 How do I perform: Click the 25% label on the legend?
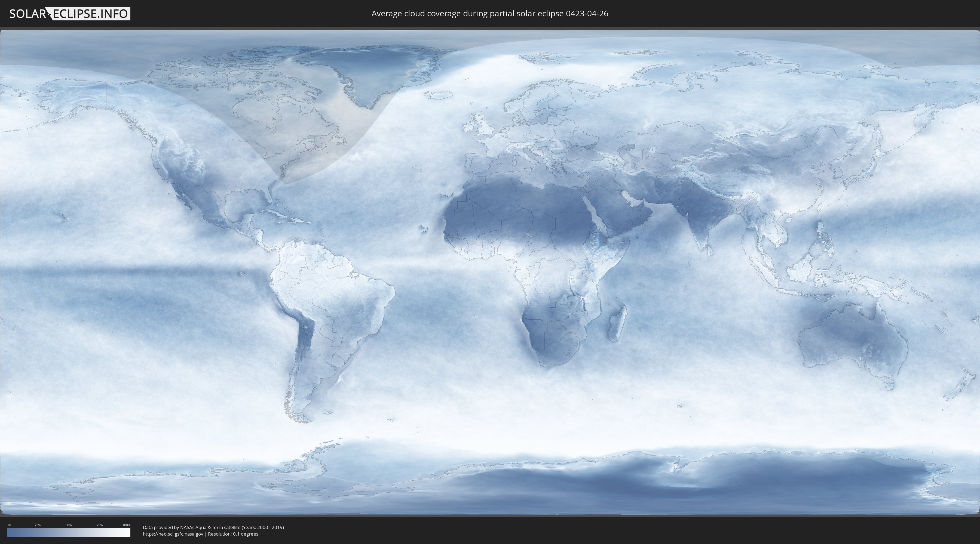click(x=38, y=525)
